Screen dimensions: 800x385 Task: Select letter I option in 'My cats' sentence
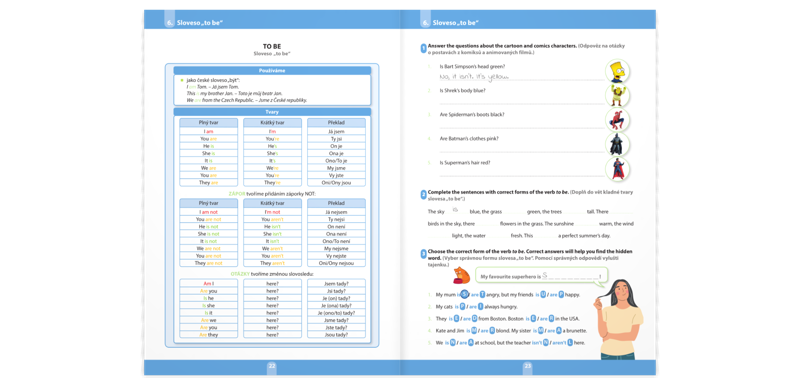point(481,306)
